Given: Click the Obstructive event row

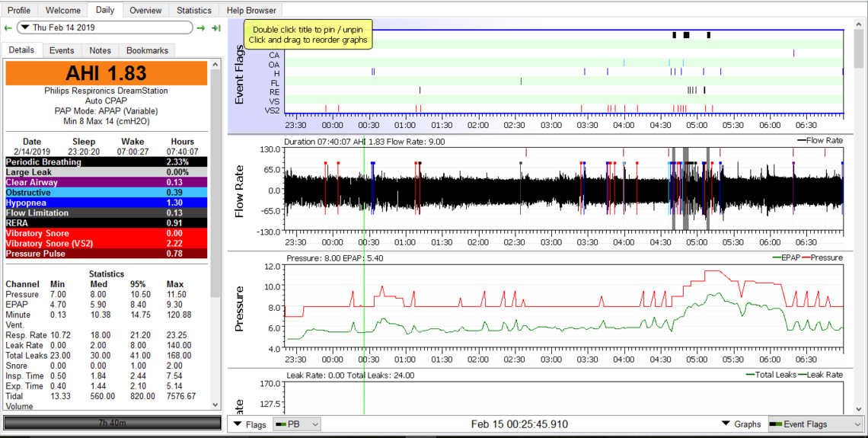Looking at the screenshot, I should pos(107,193).
